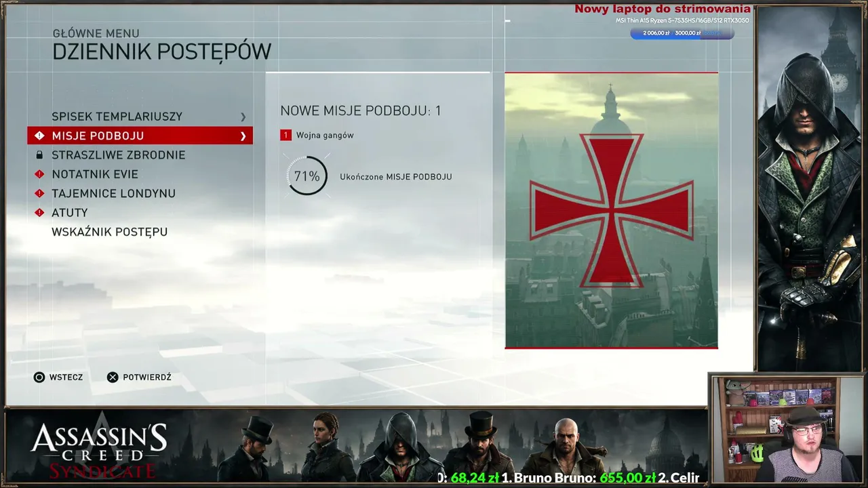The width and height of the screenshot is (868, 488).
Task: Click the 'NOWE MISJE PODBOJU: 1' heading
Action: [361, 110]
